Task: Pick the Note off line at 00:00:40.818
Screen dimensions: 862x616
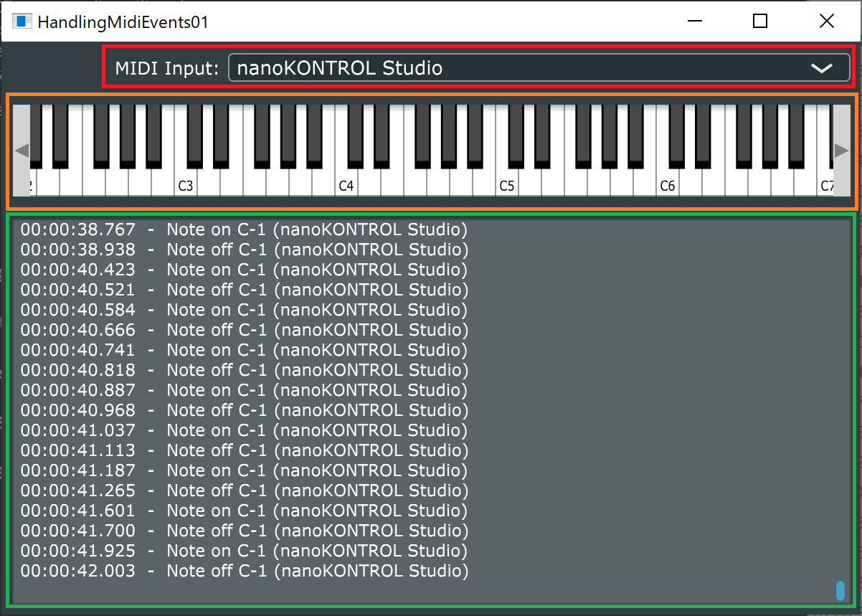Action: coord(245,371)
